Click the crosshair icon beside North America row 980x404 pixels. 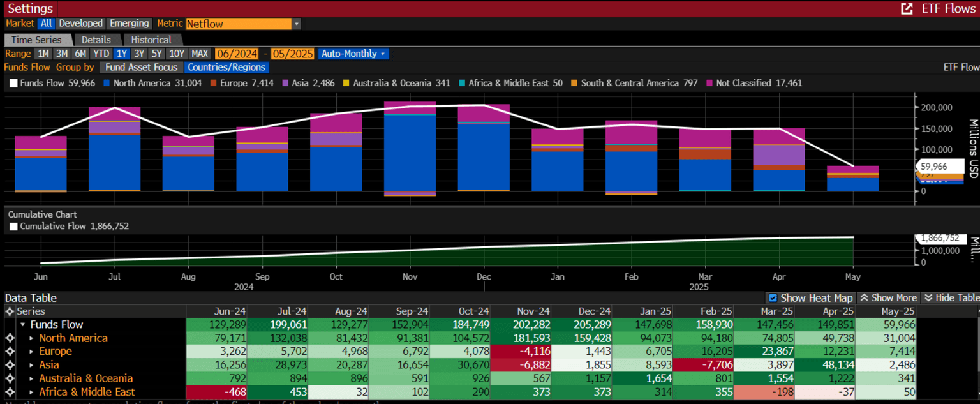point(10,338)
